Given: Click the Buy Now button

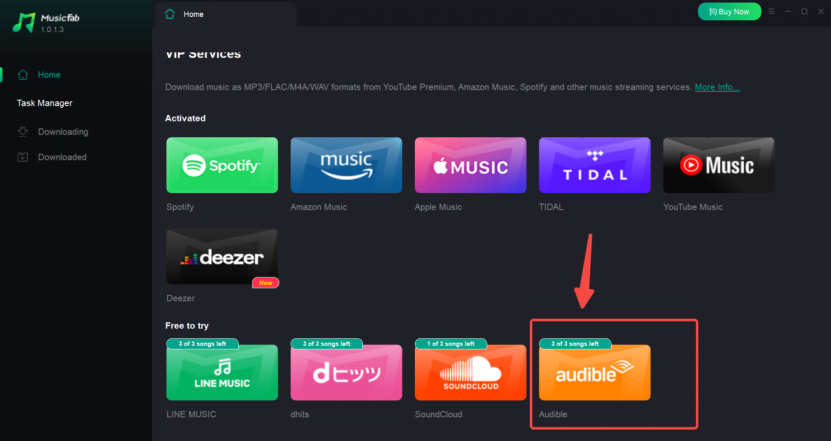Looking at the screenshot, I should pyautogui.click(x=729, y=12).
